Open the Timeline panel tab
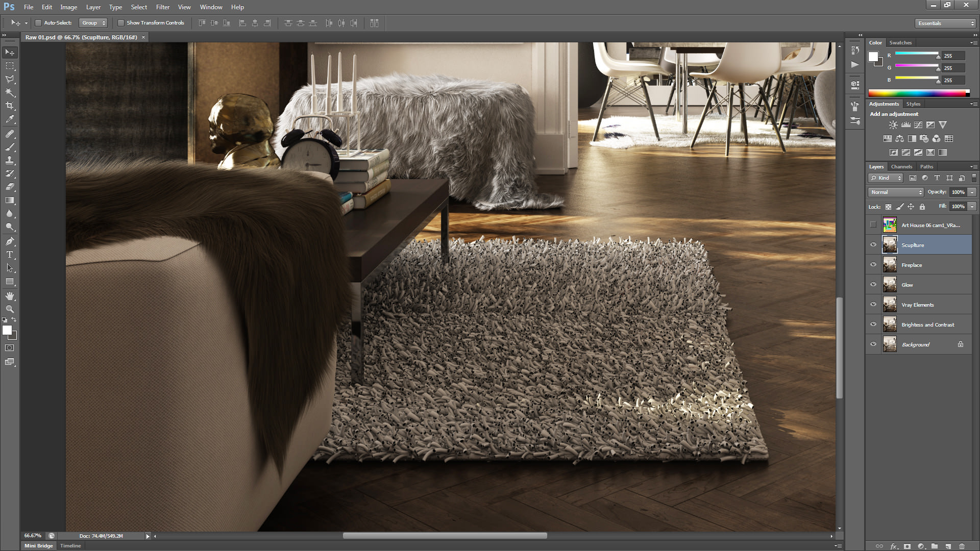This screenshot has width=980, height=551. click(x=70, y=546)
